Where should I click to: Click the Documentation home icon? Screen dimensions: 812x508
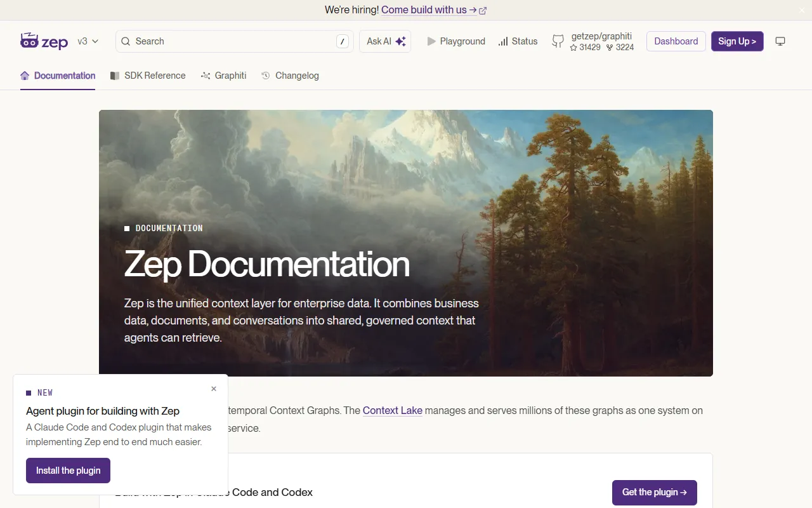pos(25,76)
